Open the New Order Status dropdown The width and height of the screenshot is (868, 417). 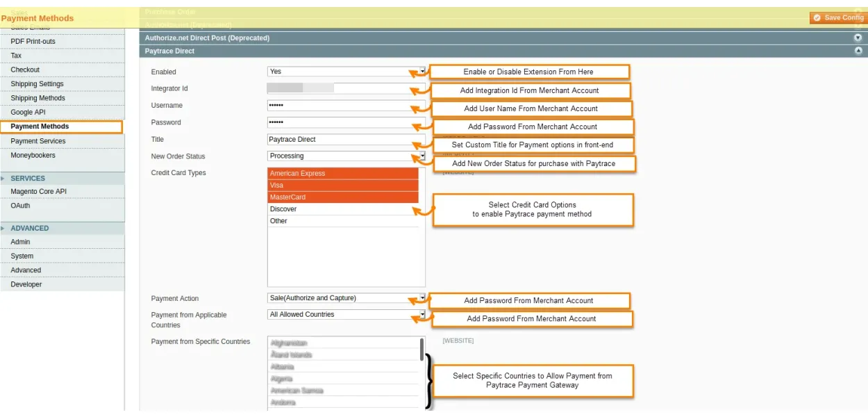[x=345, y=156]
